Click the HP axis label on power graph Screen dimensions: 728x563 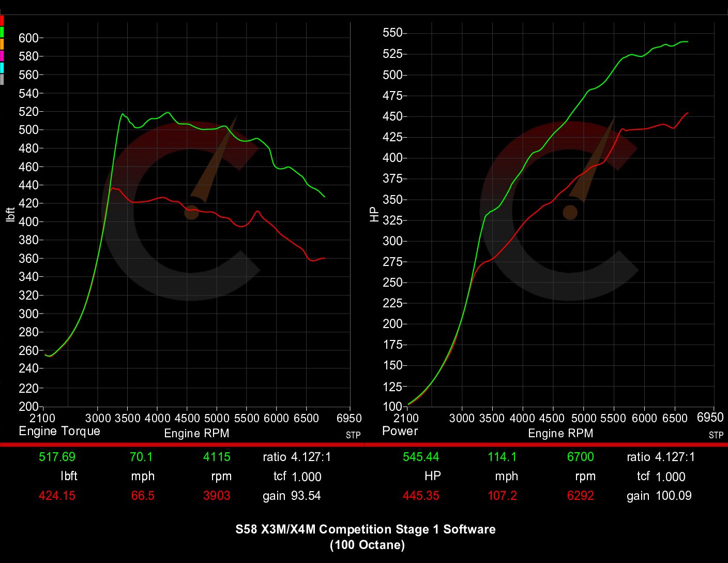(374, 214)
